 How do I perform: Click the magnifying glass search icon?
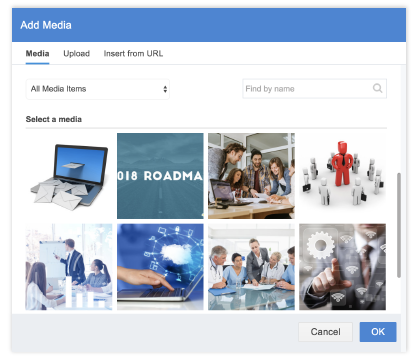(x=377, y=88)
